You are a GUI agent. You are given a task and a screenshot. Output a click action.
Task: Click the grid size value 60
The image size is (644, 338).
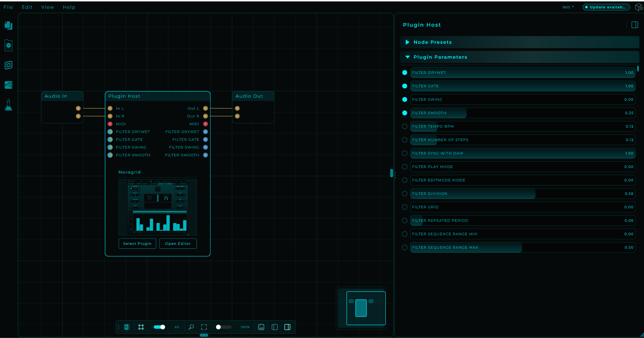point(177,327)
